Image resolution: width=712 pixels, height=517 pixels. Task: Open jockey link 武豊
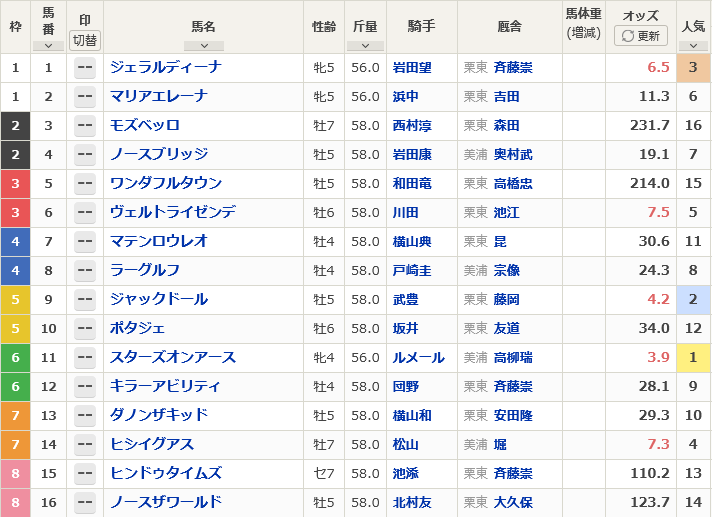[x=405, y=300]
